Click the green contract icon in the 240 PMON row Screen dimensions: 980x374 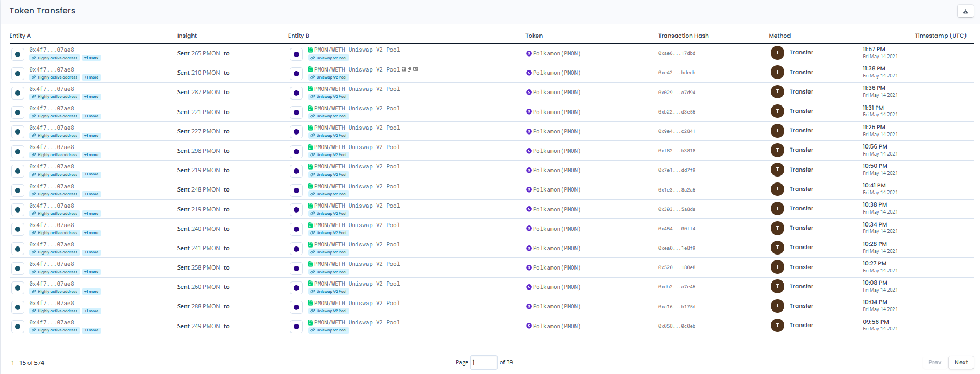click(310, 225)
